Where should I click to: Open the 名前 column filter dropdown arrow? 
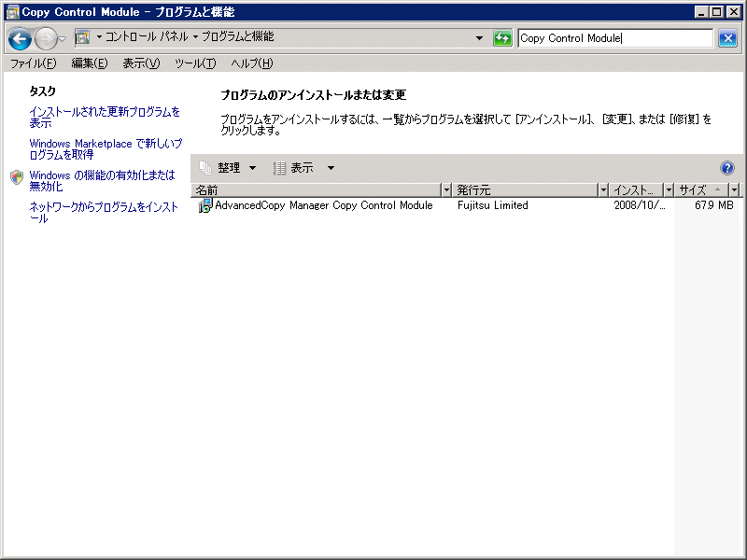(446, 190)
